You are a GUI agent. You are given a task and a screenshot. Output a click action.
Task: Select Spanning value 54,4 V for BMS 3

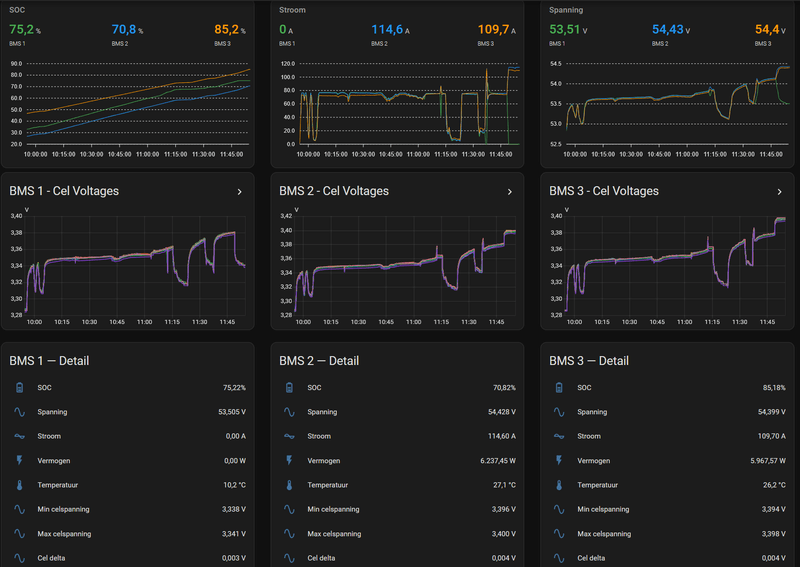[770, 30]
